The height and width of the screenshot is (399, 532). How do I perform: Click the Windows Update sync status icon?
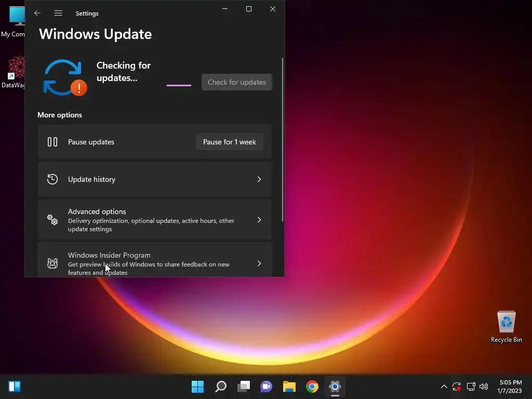click(65, 78)
